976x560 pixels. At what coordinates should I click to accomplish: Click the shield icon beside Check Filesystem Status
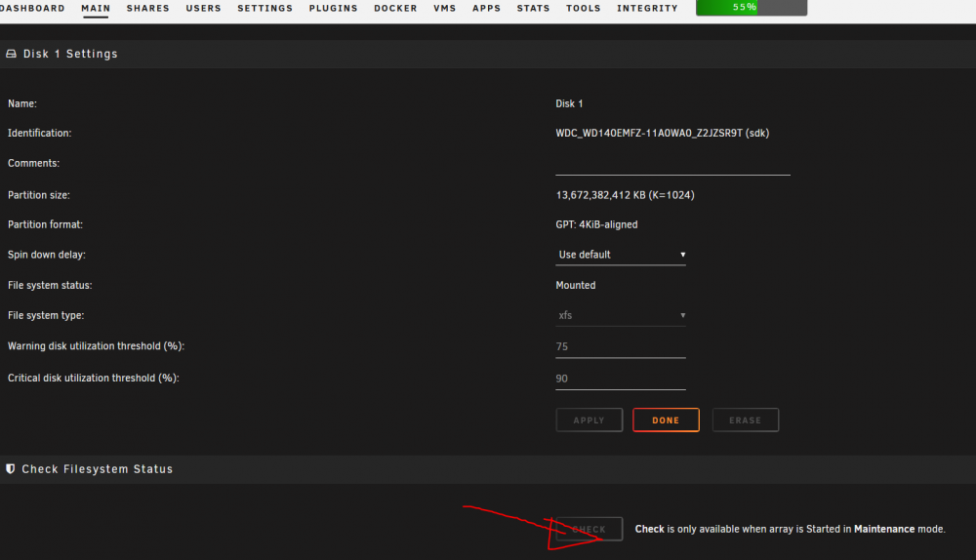[11, 468]
